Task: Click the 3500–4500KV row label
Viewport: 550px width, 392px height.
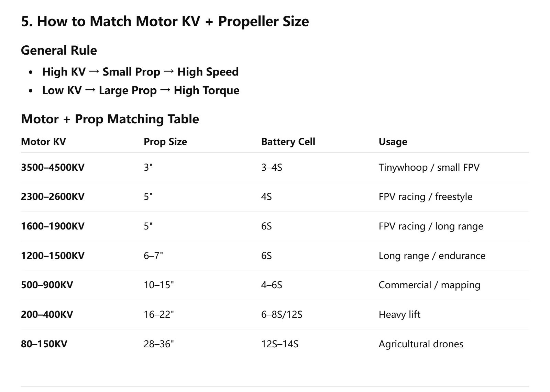Action: (53, 168)
